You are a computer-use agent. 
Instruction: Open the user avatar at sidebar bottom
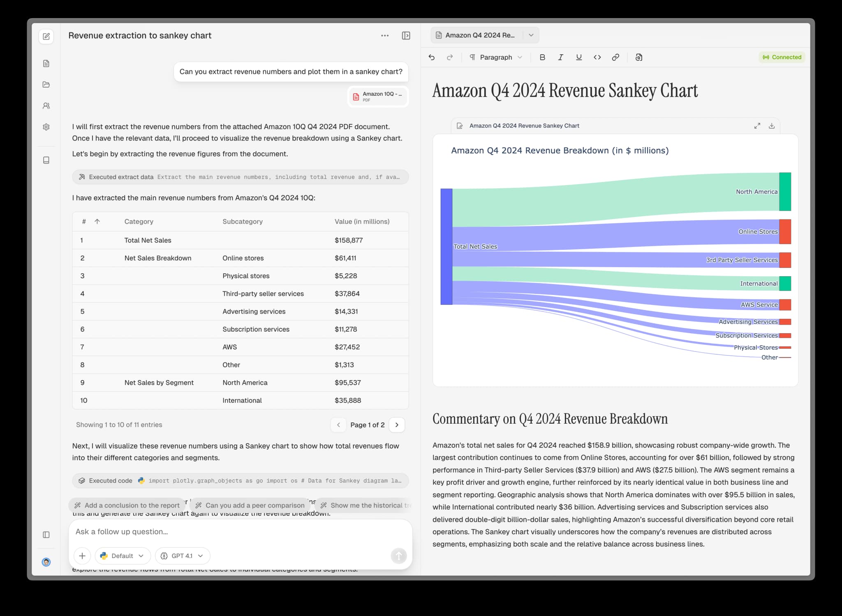coord(46,562)
